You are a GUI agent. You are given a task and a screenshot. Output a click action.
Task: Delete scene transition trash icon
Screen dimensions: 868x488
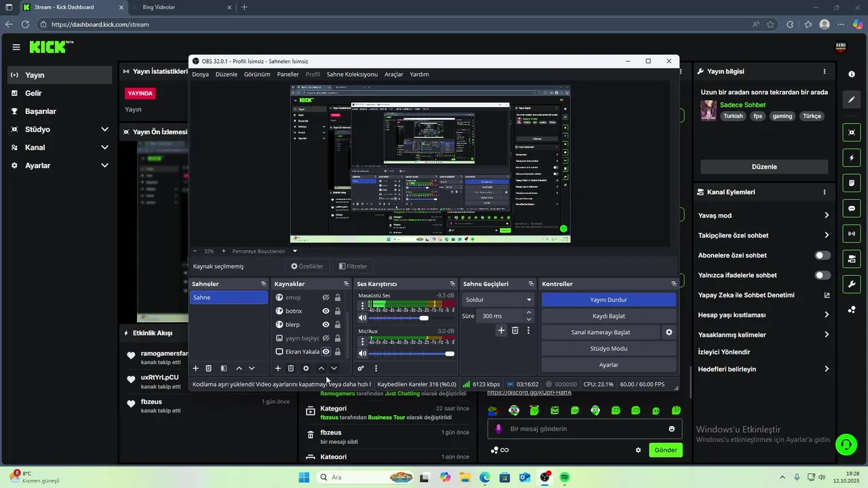(515, 330)
